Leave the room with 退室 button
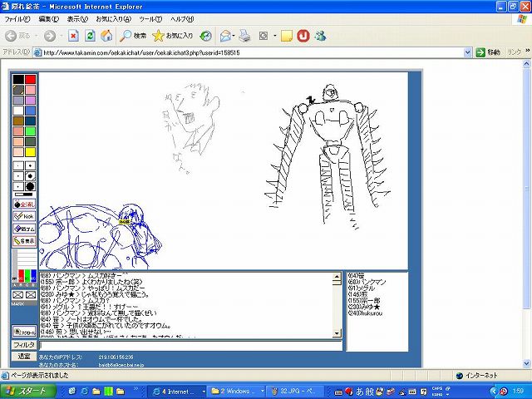This screenshot has height=399, width=532. point(24,357)
